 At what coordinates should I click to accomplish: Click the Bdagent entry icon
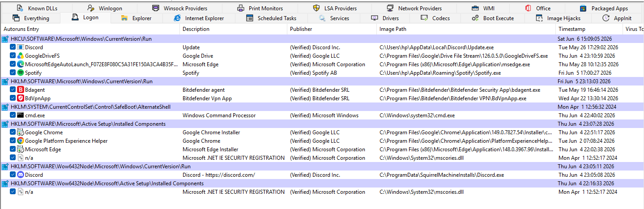(20, 90)
